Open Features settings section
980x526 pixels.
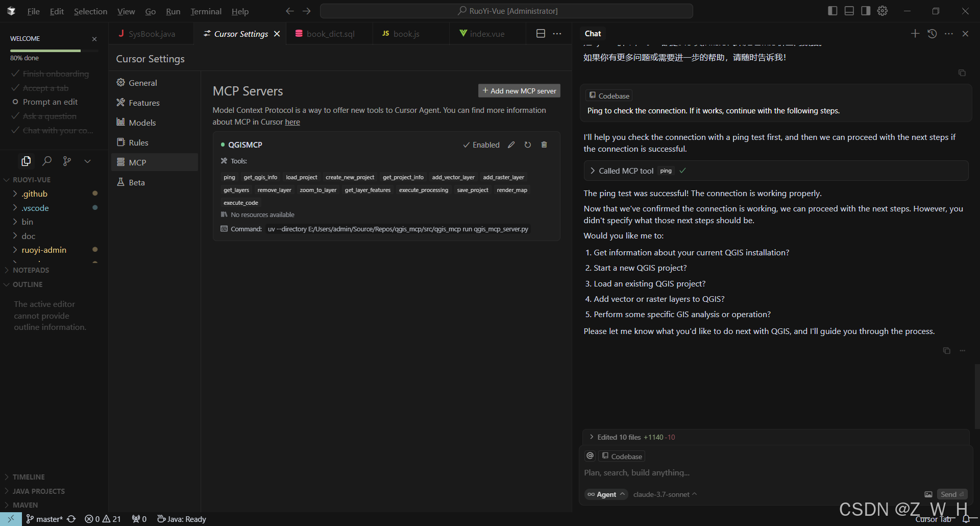click(155, 103)
